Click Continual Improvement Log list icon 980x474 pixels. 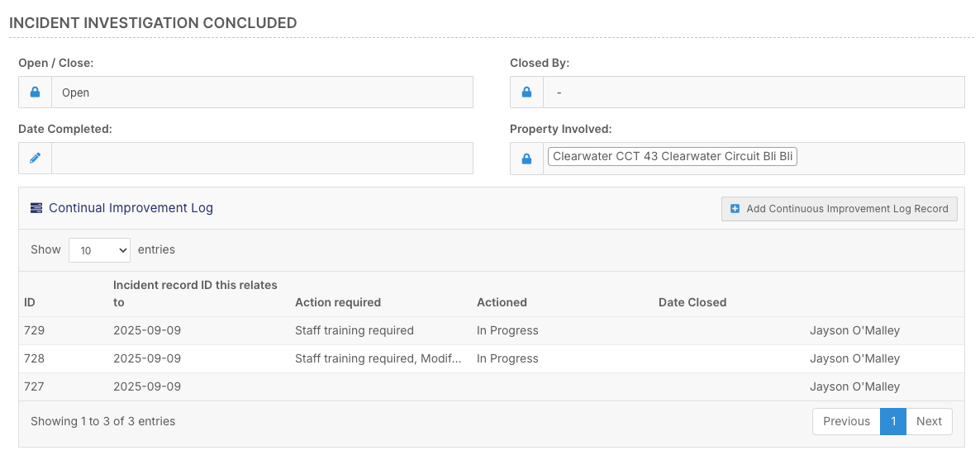point(36,208)
